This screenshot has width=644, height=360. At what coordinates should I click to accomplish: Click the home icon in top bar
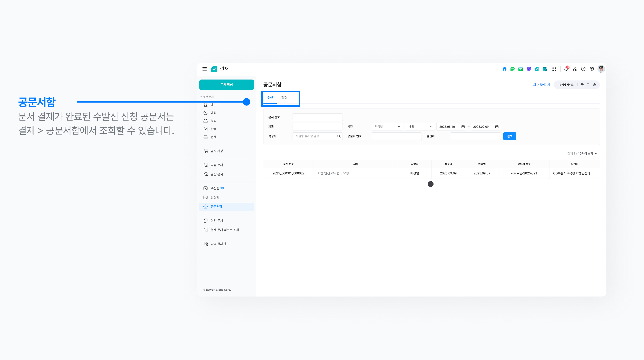(x=504, y=69)
